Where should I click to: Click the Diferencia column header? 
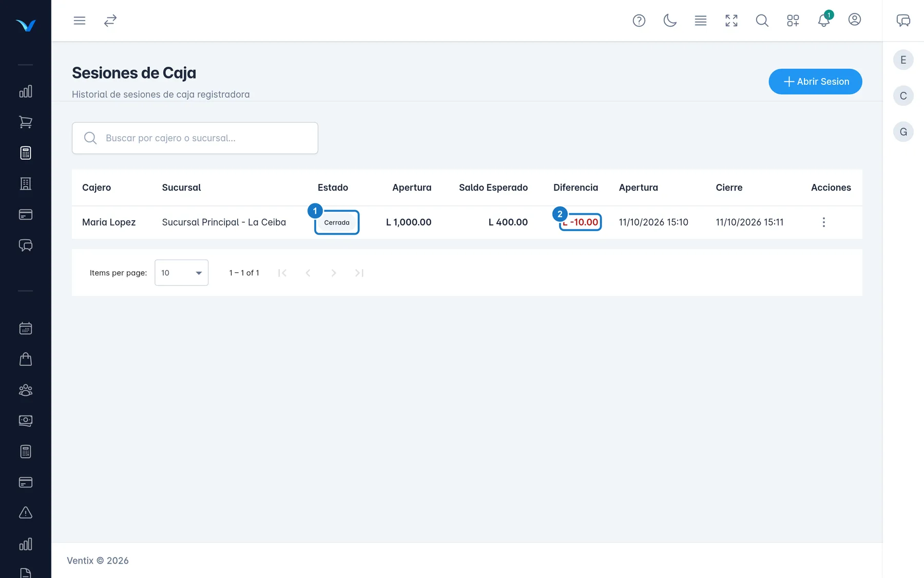pyautogui.click(x=575, y=188)
